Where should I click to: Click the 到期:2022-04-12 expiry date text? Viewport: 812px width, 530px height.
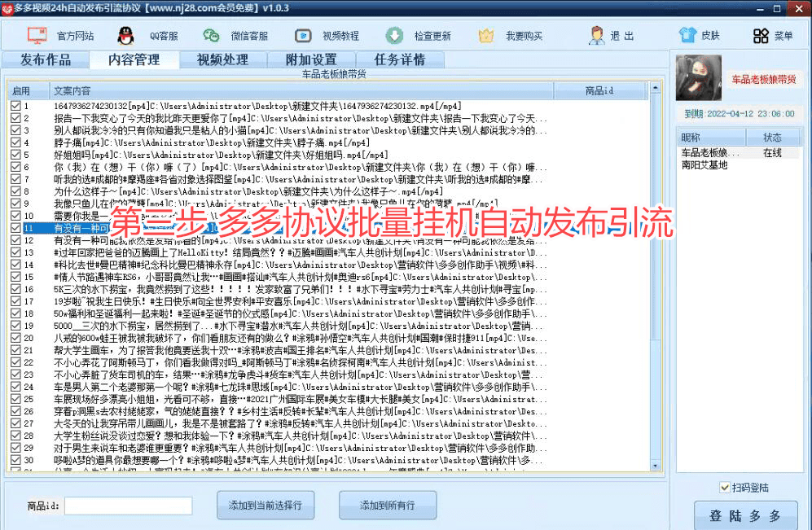pyautogui.click(x=740, y=113)
